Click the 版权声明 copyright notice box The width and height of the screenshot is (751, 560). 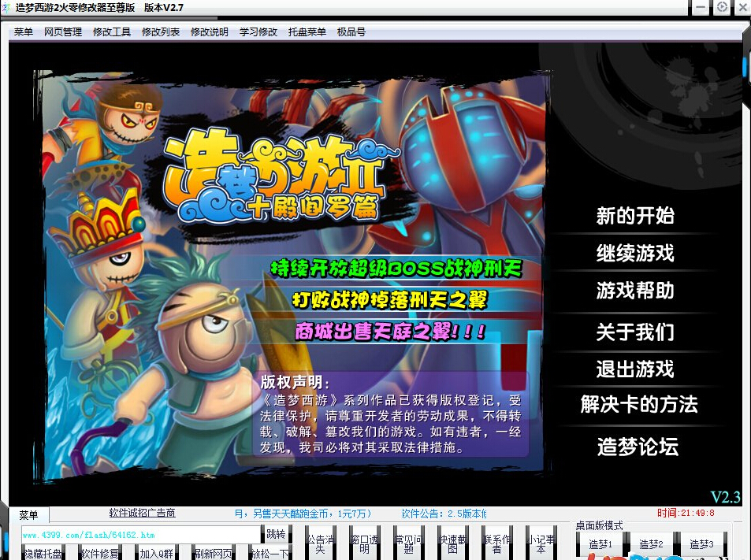(390, 415)
